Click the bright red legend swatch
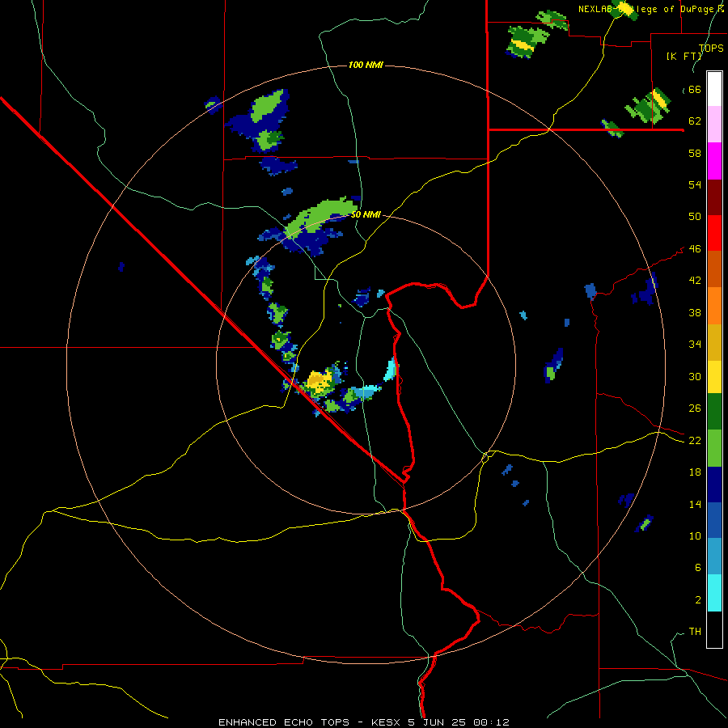728x728 pixels. coord(714,233)
